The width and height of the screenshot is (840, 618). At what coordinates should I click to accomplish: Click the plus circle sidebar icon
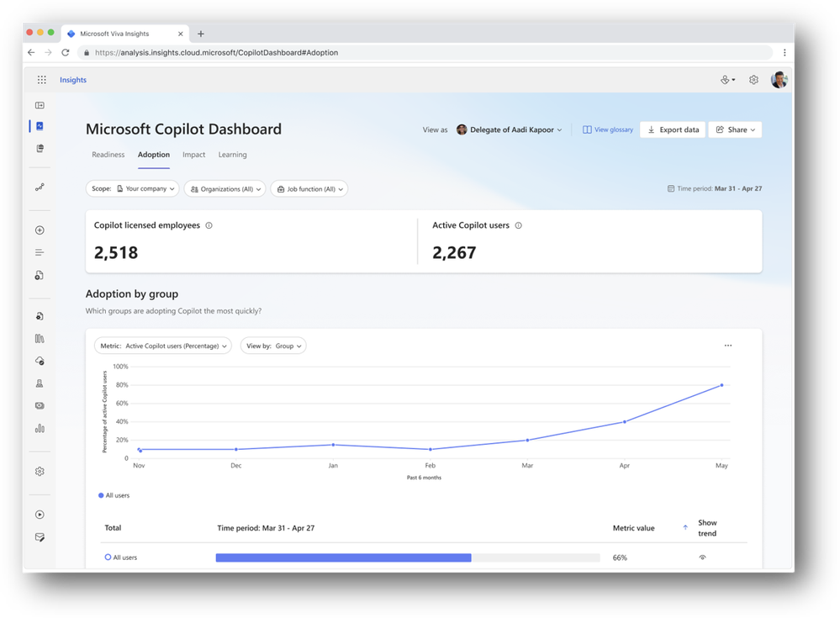[x=40, y=230]
